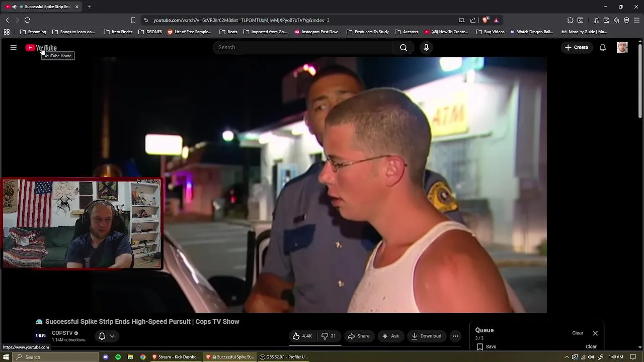Save the queue to a playlist
The image size is (644, 362).
click(x=487, y=346)
